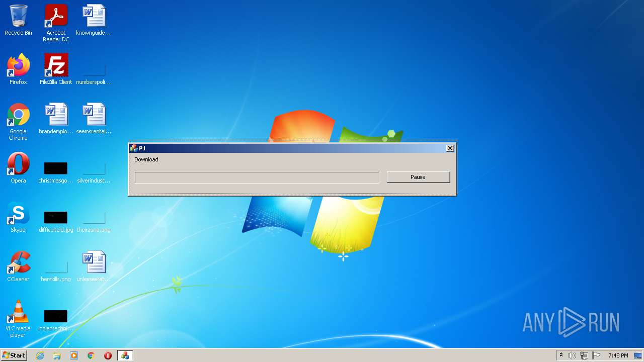Open the Recycle Bin desktop icon
The image size is (644, 362).
point(18,20)
